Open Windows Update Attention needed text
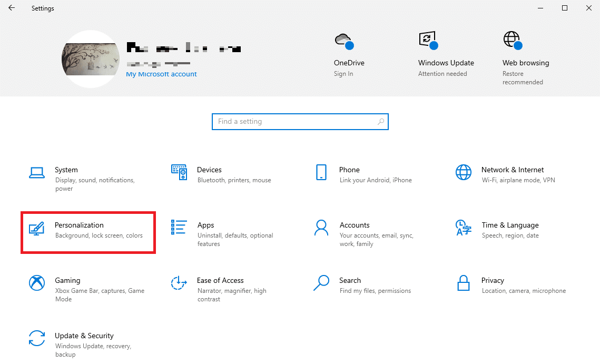 point(442,74)
